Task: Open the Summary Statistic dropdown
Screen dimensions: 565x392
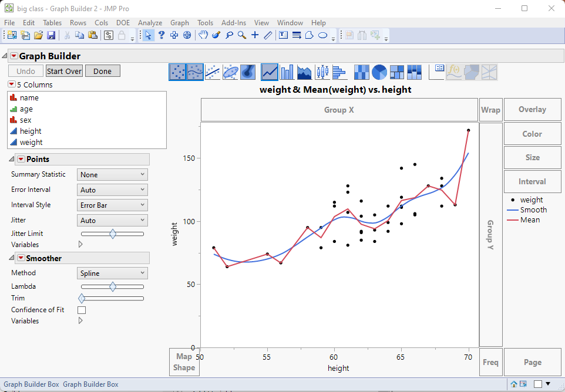Action: pyautogui.click(x=112, y=174)
